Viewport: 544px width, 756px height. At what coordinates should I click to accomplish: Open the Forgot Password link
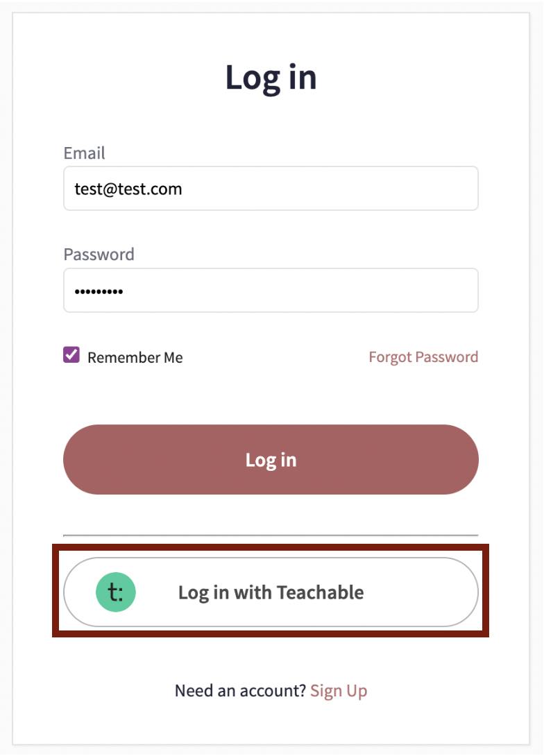[x=423, y=357]
